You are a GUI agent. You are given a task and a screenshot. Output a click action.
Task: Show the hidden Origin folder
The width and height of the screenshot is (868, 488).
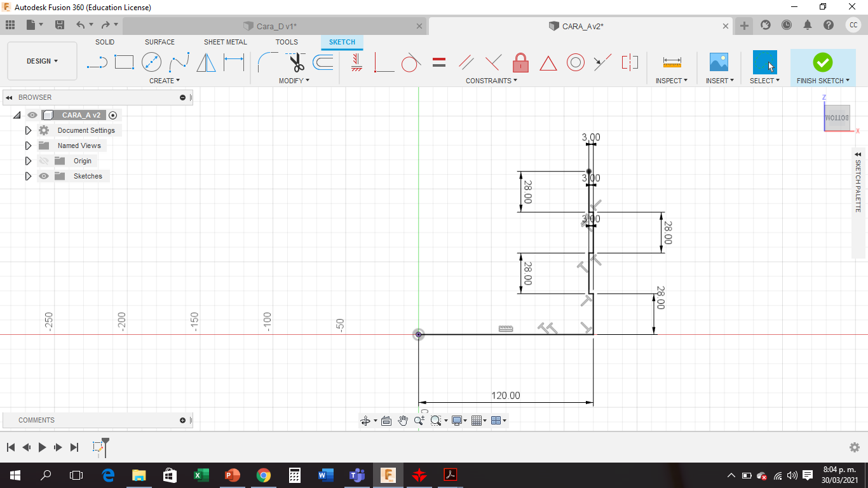44,161
